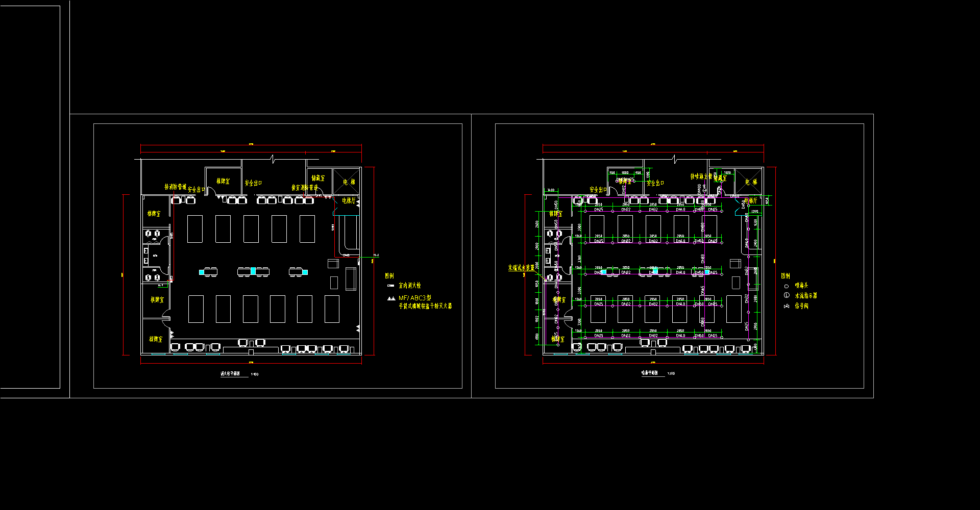Select the 接消防管道 annotation in hydrant plan
The width and height of the screenshot is (980, 510).
[x=175, y=187]
